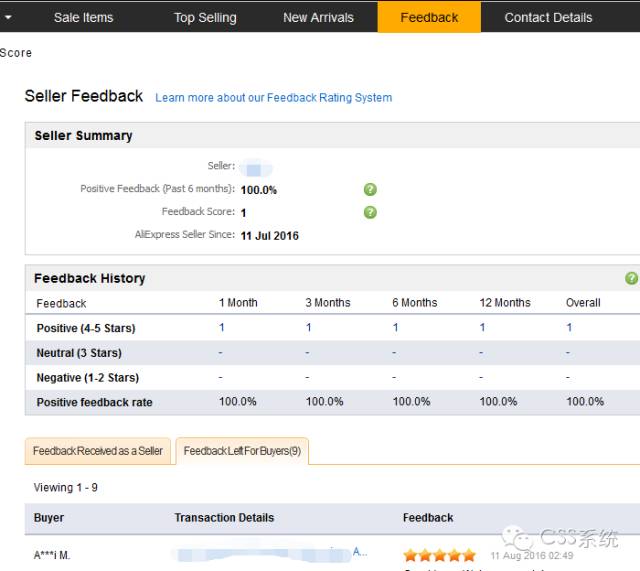Click the Feedback Score value 1

[243, 213]
